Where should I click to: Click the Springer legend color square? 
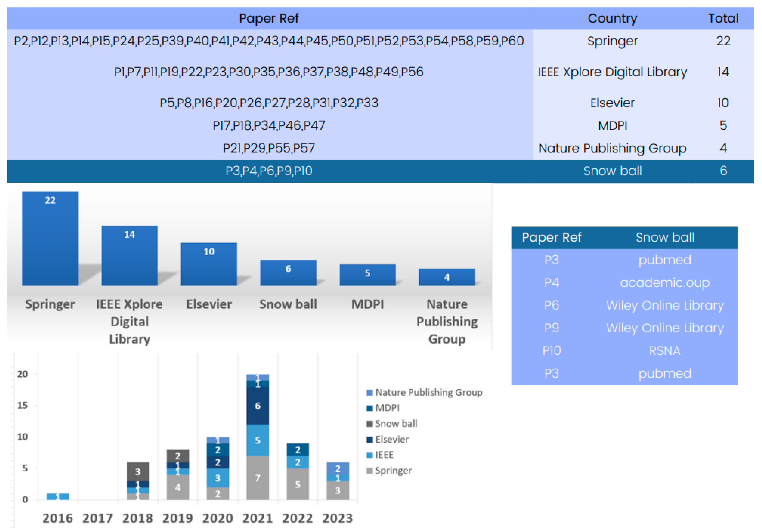point(369,471)
